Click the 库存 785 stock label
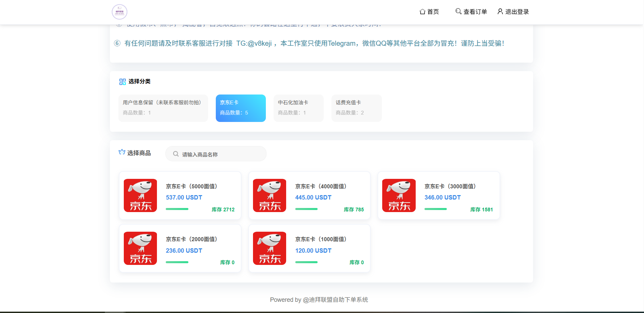644x313 pixels. [x=354, y=210]
